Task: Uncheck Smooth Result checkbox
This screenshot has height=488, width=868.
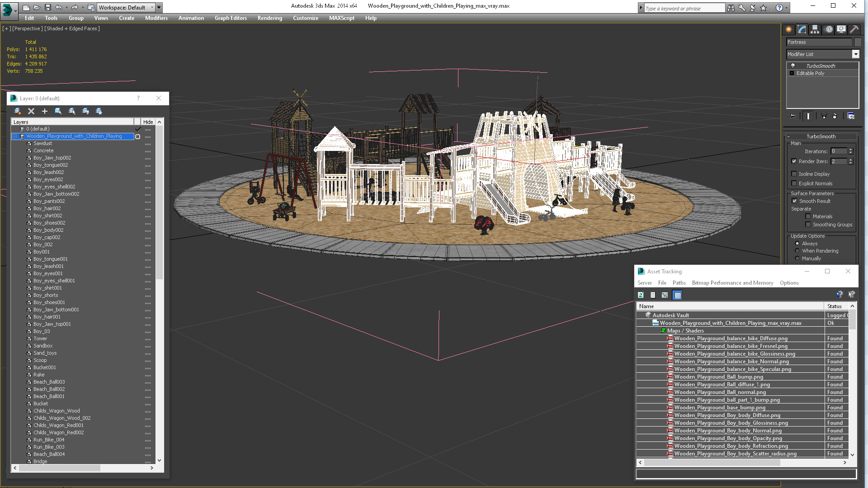Action: click(794, 201)
